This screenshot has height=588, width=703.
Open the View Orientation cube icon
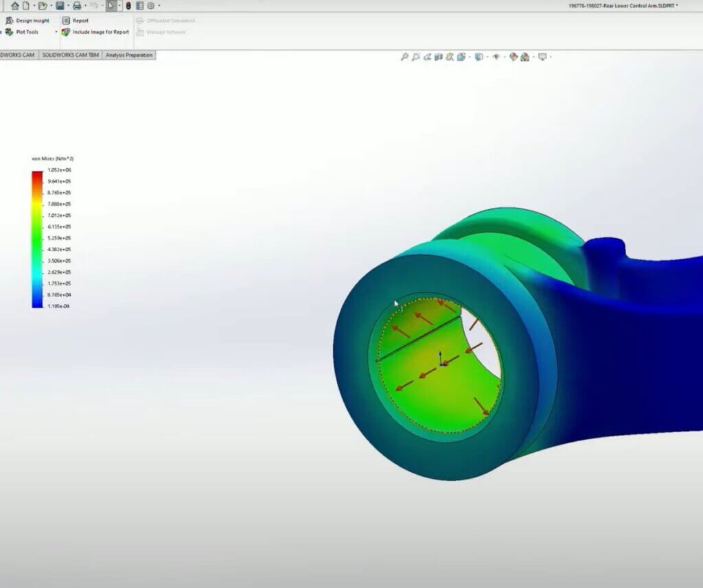click(461, 56)
